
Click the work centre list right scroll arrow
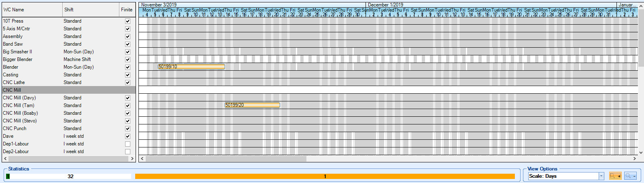132,159
